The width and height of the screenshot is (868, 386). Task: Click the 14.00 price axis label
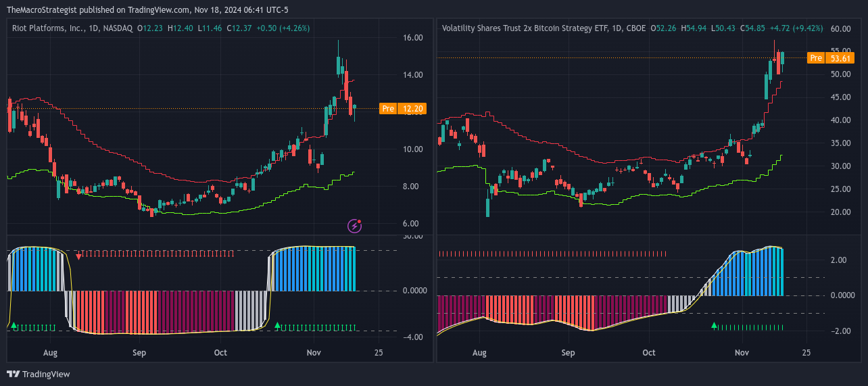412,75
